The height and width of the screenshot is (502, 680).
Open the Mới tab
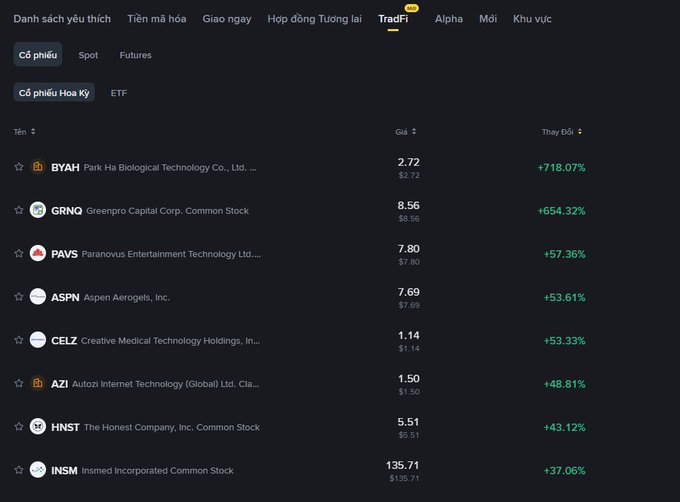488,19
